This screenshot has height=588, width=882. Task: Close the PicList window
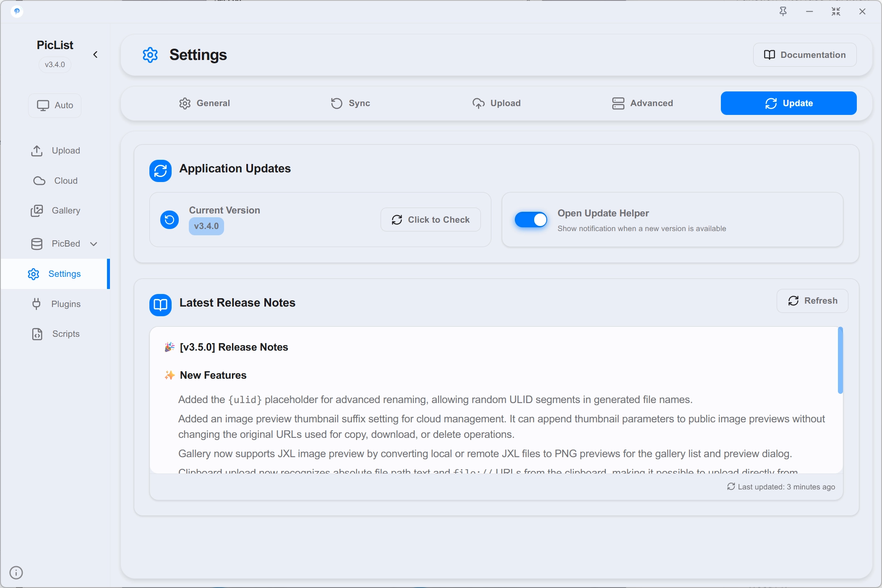click(x=862, y=12)
